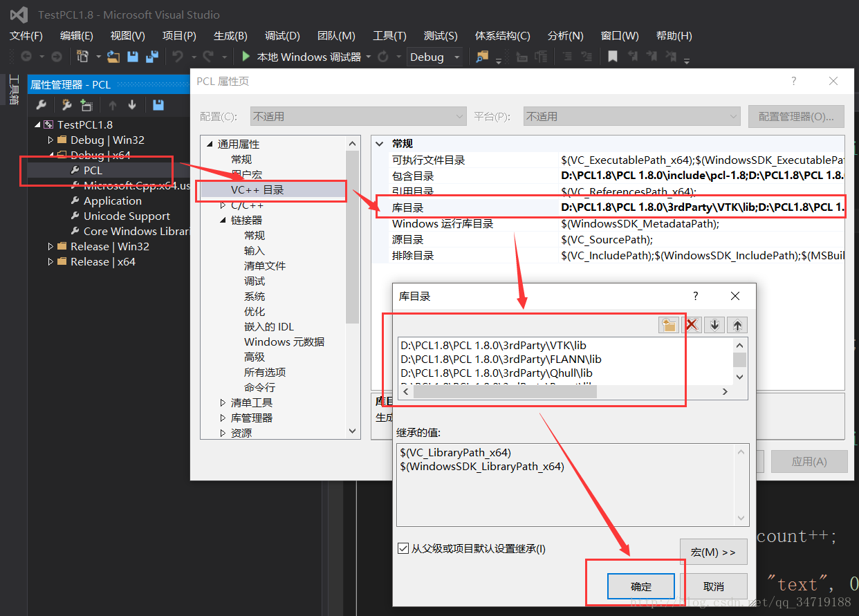Select the Application property sheet
The image size is (859, 616).
[113, 200]
